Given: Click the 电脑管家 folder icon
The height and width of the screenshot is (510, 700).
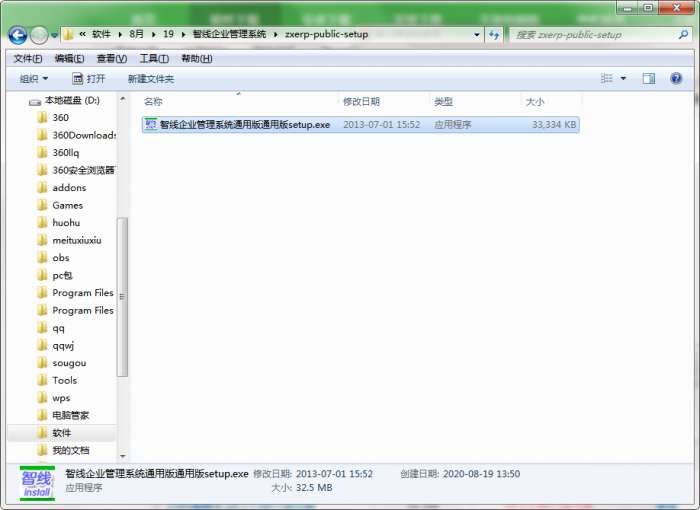Looking at the screenshot, I should (42, 415).
